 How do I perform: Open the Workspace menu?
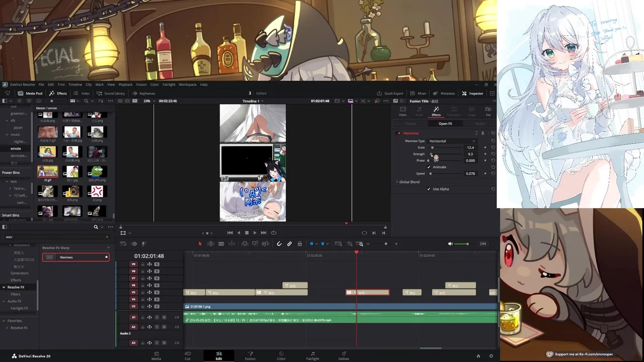[188, 84]
